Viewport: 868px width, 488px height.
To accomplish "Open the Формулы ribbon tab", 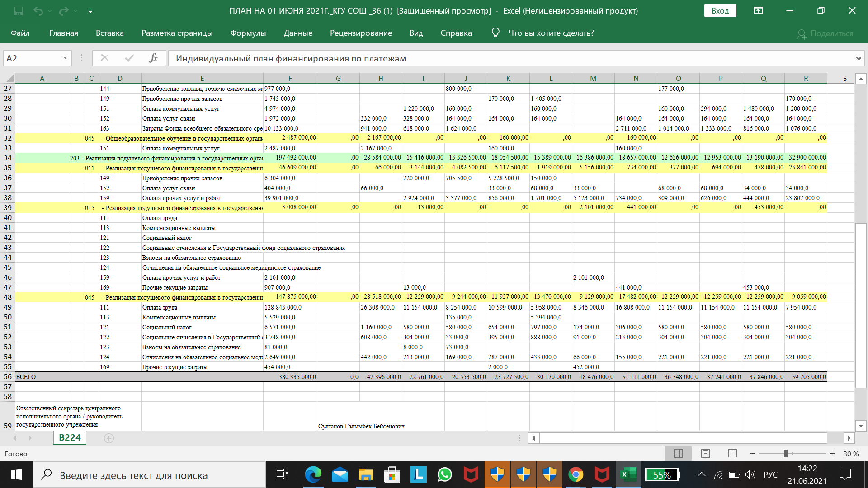I will (x=248, y=33).
